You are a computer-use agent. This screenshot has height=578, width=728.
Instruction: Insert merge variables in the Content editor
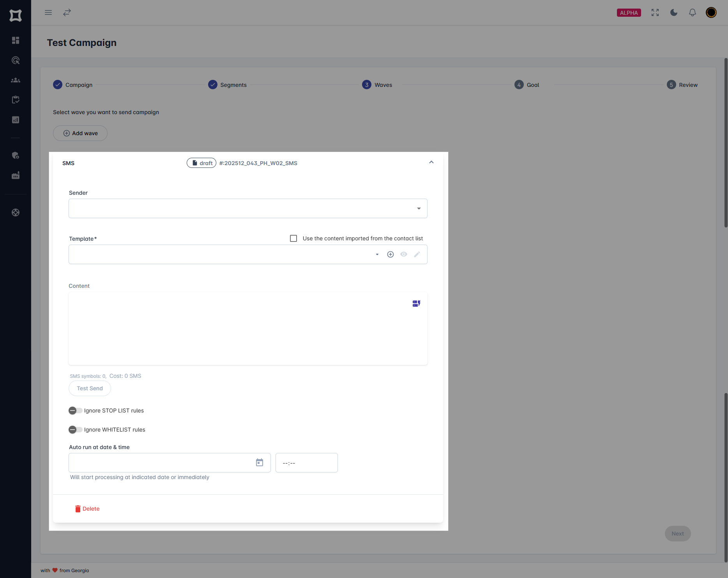pos(416,303)
